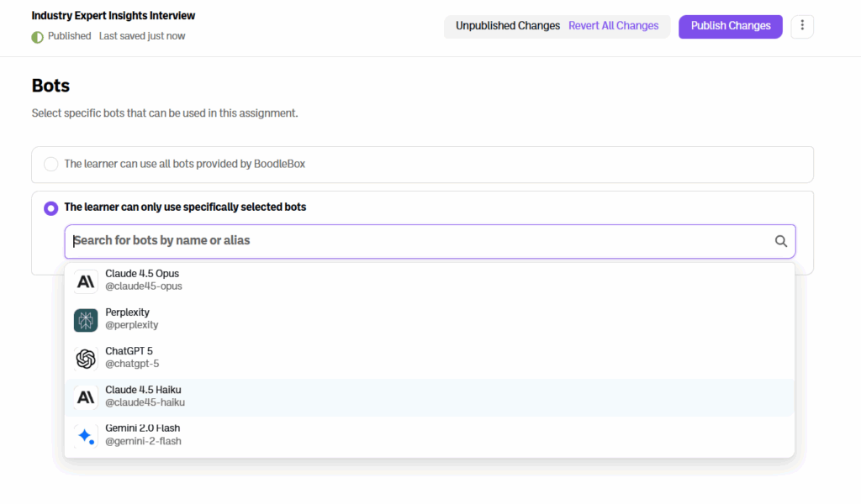The image size is (861, 504).
Task: Click the Claude 4.5 Haiku bot icon
Action: 86,397
